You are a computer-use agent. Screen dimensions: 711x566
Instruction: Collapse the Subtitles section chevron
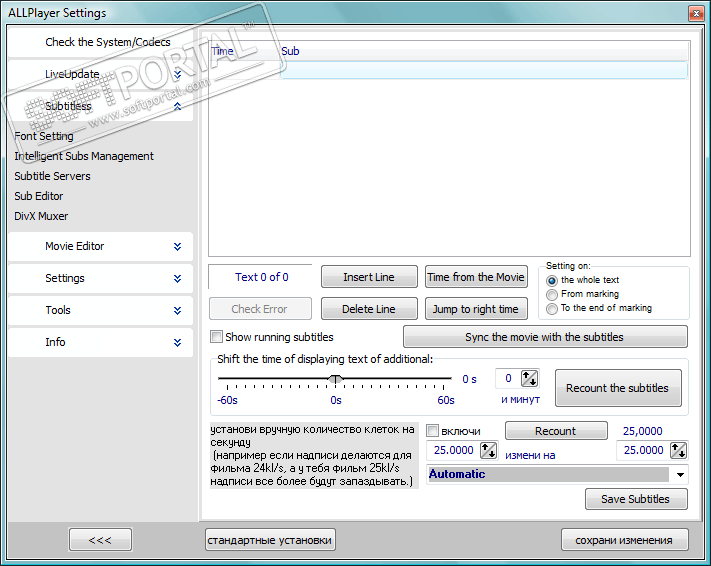click(x=177, y=106)
